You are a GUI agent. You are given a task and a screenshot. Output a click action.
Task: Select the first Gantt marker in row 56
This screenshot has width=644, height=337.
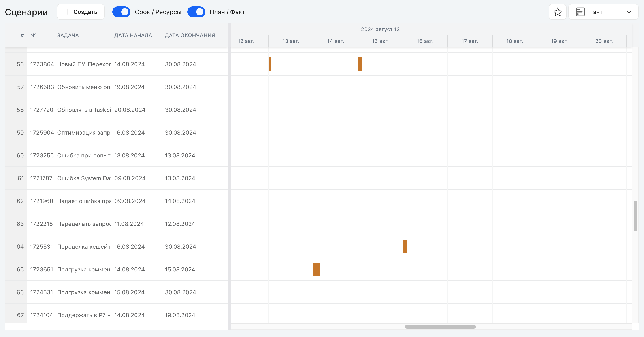point(270,64)
